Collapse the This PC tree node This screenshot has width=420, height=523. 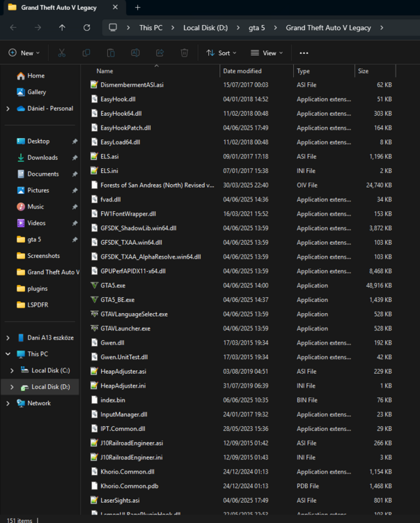[x=8, y=354]
